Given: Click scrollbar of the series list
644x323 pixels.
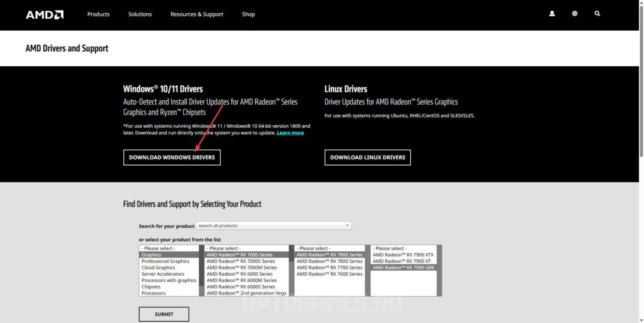Looking at the screenshot, I should [291, 271].
